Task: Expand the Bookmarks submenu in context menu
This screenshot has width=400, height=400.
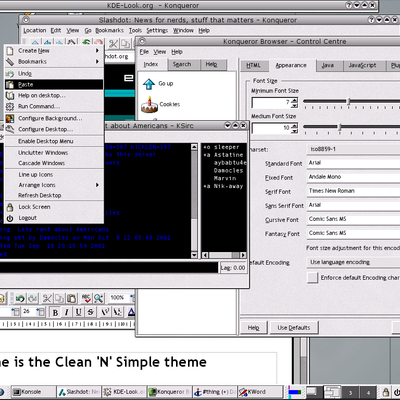Action: coord(54,62)
